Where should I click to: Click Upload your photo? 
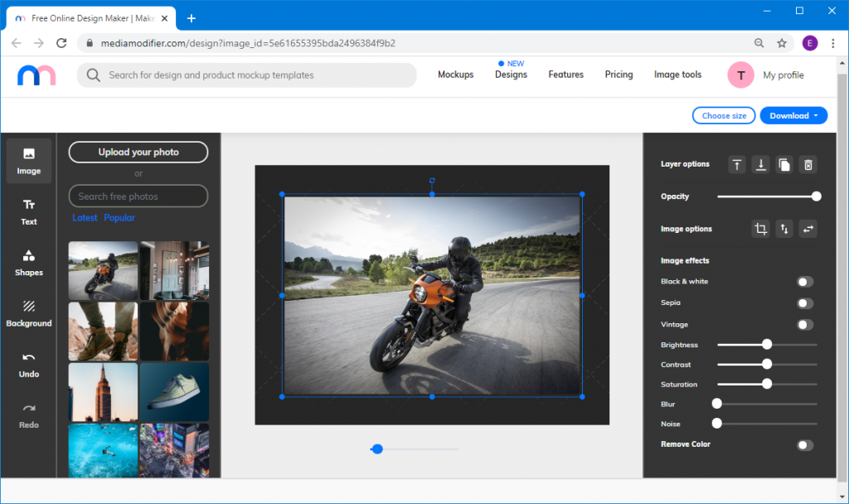point(138,152)
